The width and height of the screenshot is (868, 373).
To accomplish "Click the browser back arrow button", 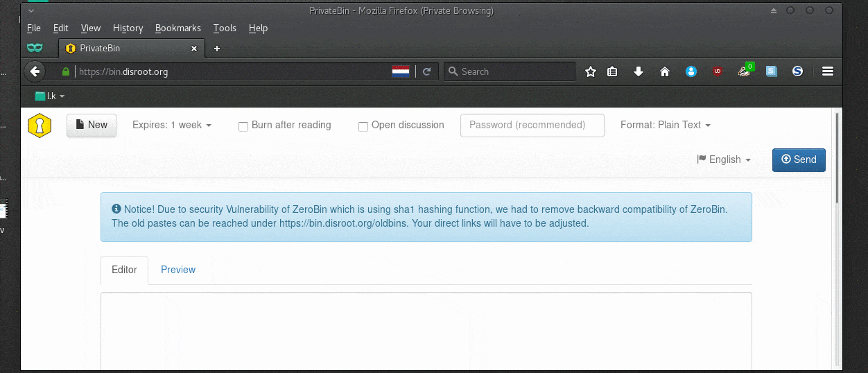I will [x=35, y=71].
